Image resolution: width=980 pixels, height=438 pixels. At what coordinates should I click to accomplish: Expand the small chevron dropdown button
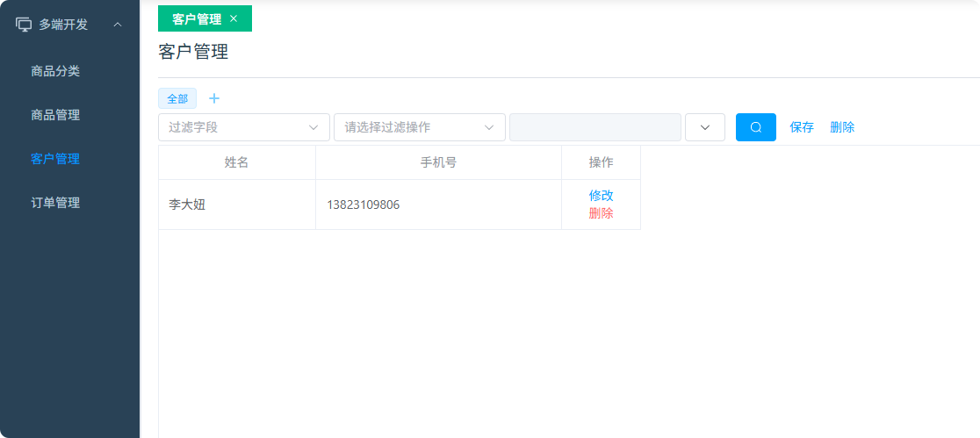coord(704,127)
